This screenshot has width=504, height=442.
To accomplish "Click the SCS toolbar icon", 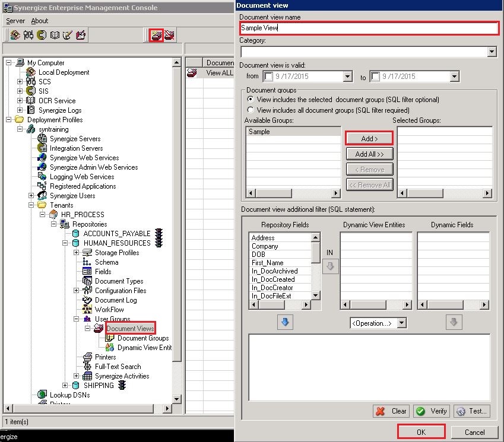I will tap(28, 34).
